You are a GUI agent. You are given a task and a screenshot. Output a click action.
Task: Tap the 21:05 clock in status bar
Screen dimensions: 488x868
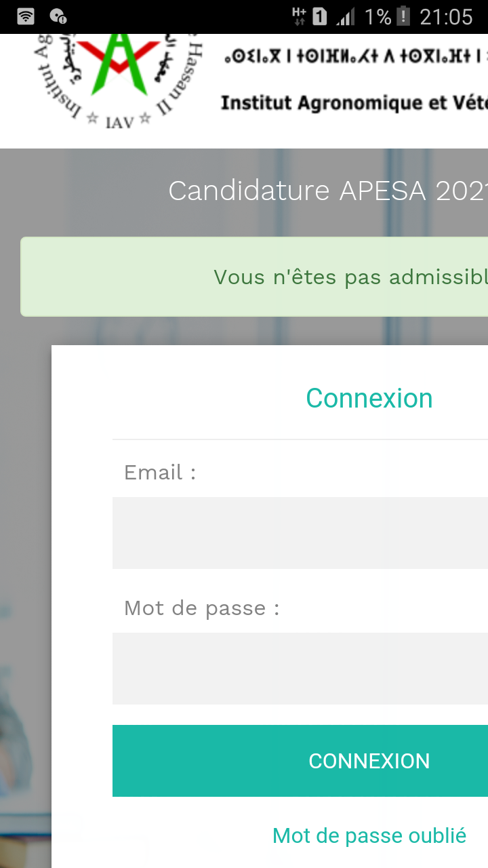coord(445,16)
